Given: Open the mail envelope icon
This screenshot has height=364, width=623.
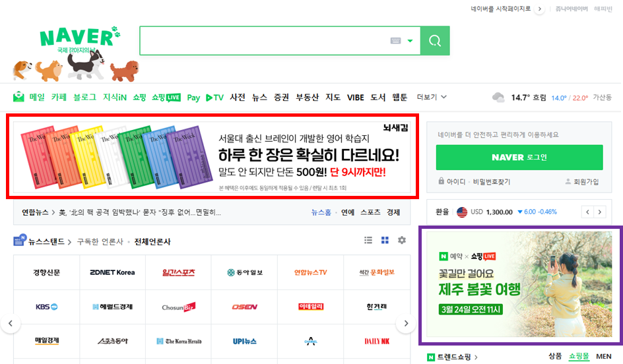Looking at the screenshot, I should click(x=18, y=97).
